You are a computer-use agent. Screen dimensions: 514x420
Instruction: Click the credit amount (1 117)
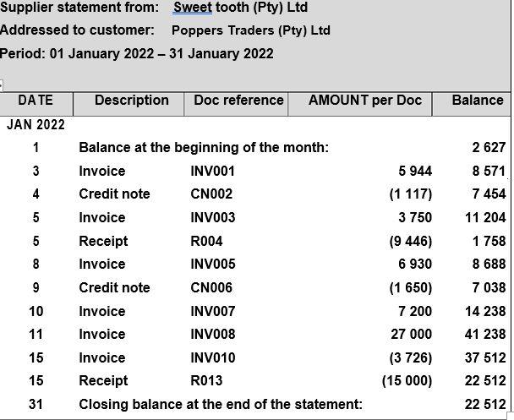pyautogui.click(x=411, y=194)
